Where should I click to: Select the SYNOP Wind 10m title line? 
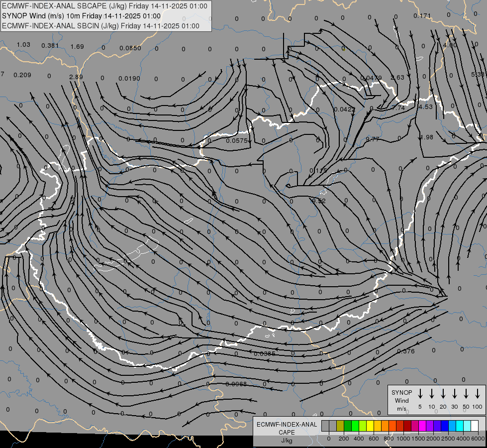tap(82, 16)
